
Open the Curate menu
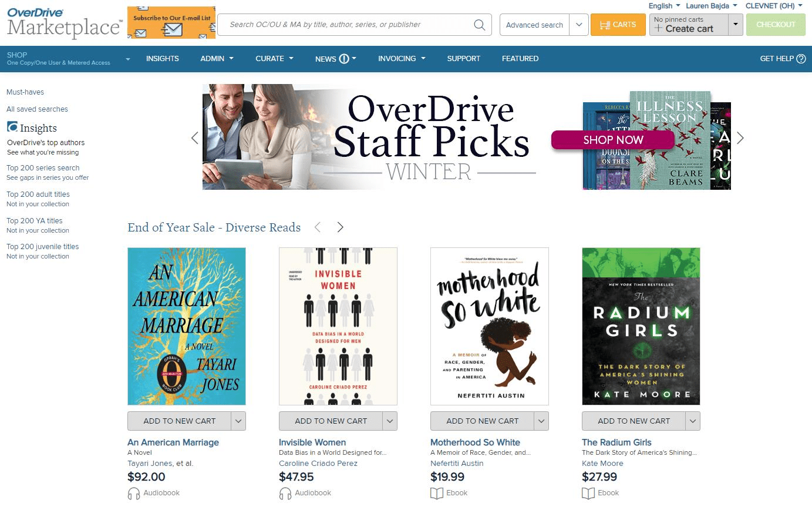[274, 59]
